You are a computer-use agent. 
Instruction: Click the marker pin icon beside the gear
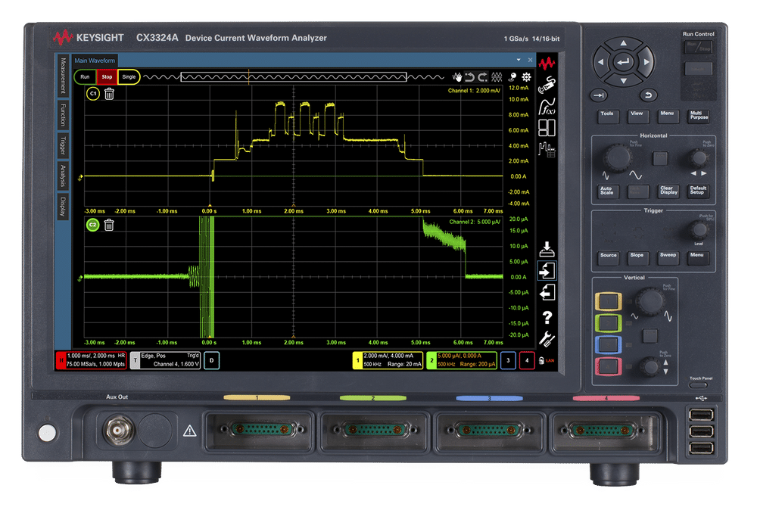pos(513,76)
